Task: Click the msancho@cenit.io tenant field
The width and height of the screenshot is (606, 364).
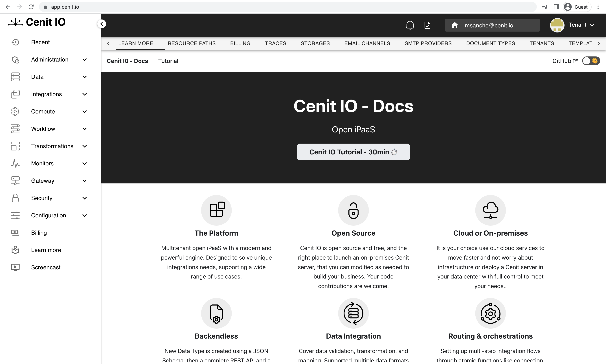Action: 492,25
